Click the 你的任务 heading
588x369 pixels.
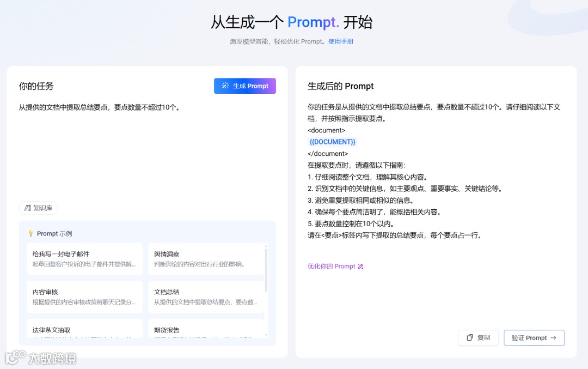(x=36, y=86)
